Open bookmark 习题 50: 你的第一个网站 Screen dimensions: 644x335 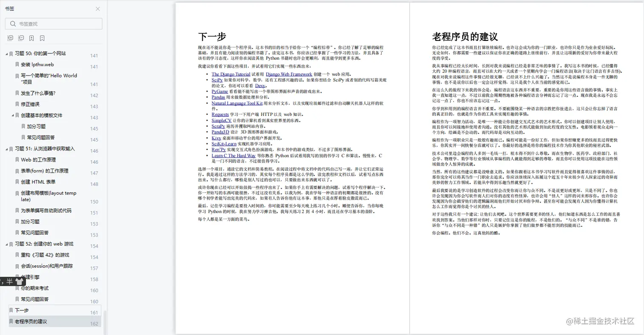[40, 54]
